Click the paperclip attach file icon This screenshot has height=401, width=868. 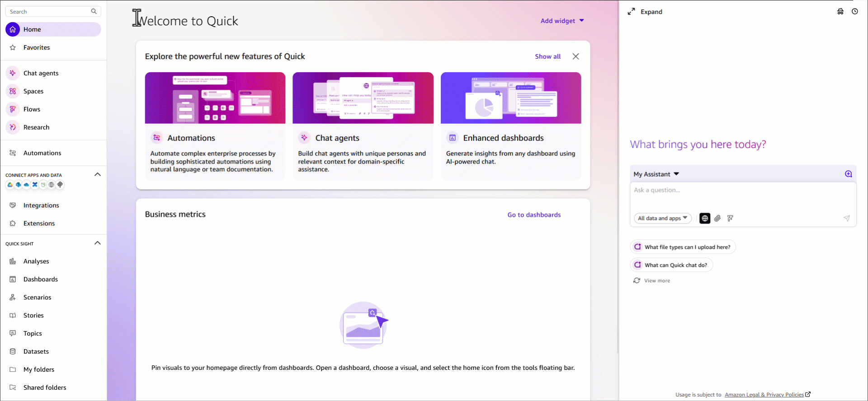point(717,219)
